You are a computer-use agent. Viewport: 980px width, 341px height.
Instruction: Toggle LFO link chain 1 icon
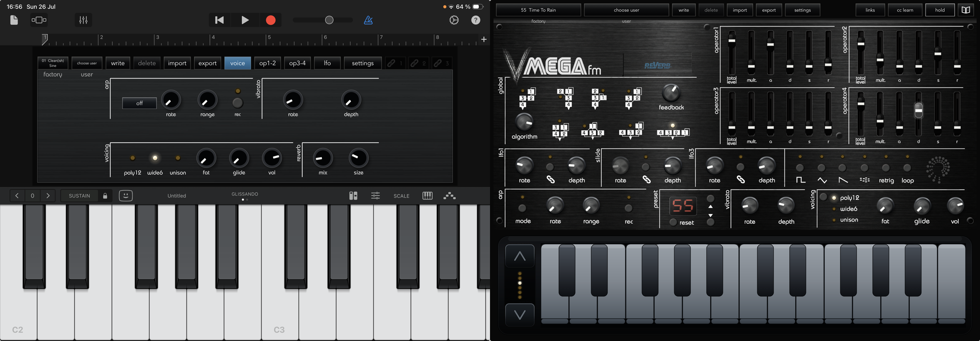(394, 63)
